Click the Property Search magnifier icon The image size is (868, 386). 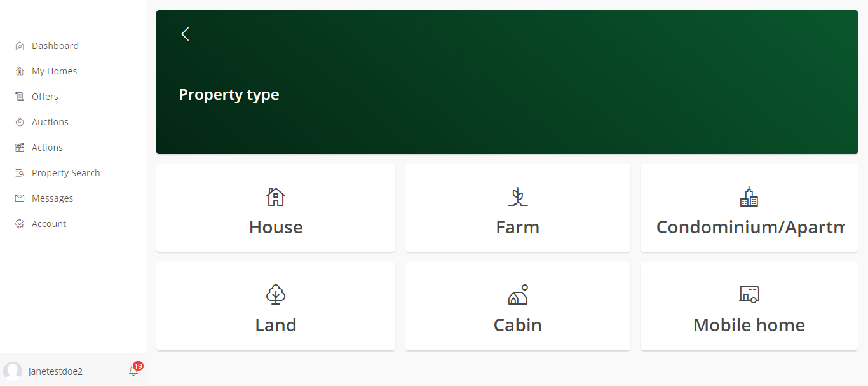[x=20, y=173]
